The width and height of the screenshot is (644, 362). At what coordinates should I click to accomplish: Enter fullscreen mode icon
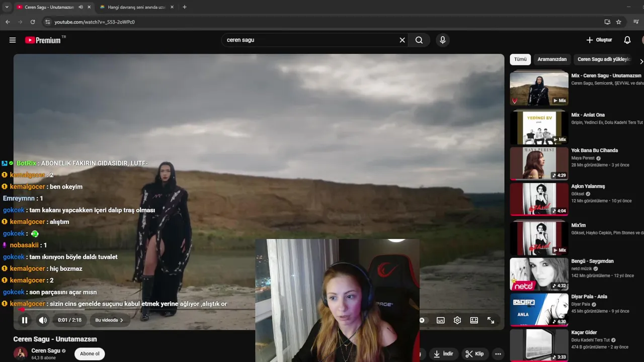491,320
